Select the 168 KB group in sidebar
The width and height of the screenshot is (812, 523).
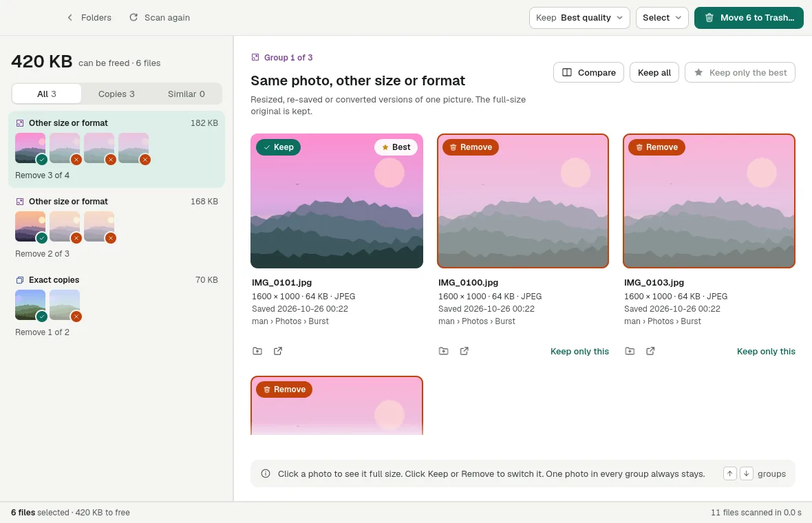point(116,227)
